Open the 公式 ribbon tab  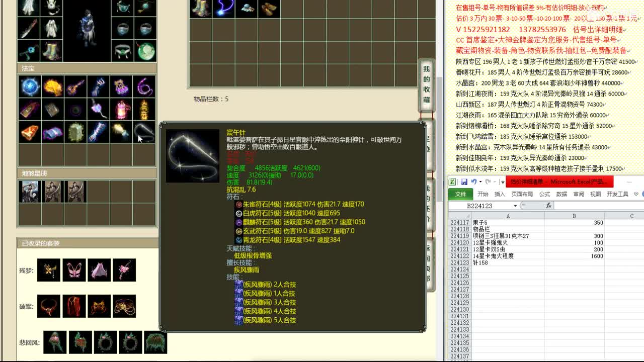tap(545, 194)
